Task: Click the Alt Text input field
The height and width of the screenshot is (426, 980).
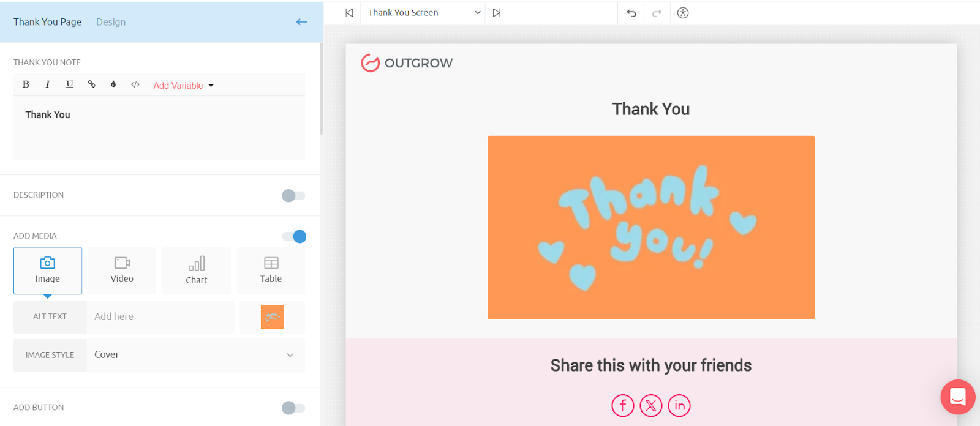Action: coord(160,317)
